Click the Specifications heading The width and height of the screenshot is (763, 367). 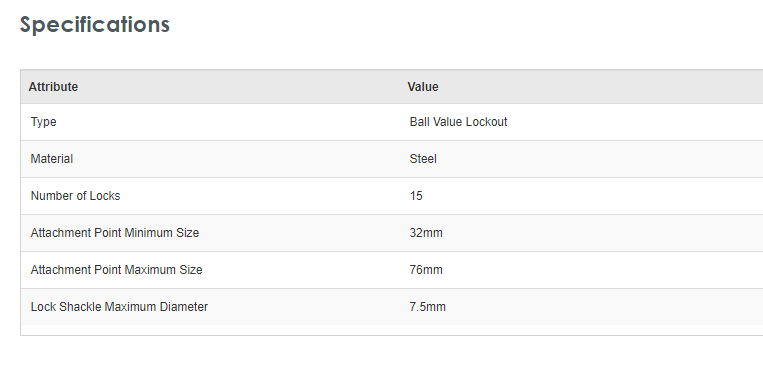pyautogui.click(x=94, y=24)
